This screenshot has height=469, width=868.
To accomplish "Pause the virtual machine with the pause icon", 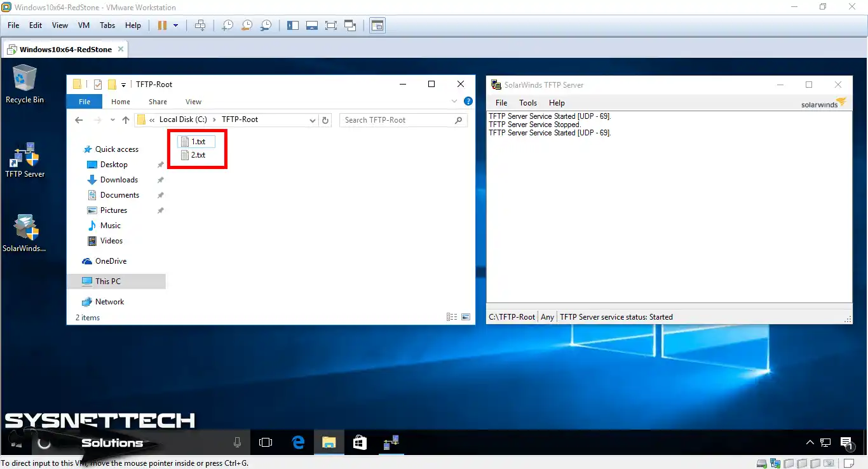I will (162, 25).
